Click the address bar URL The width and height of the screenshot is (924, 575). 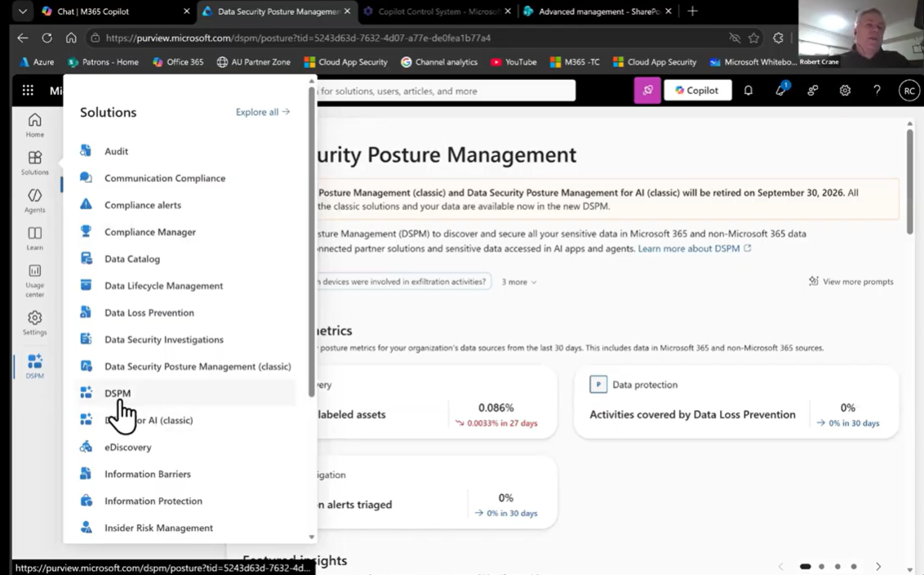298,38
